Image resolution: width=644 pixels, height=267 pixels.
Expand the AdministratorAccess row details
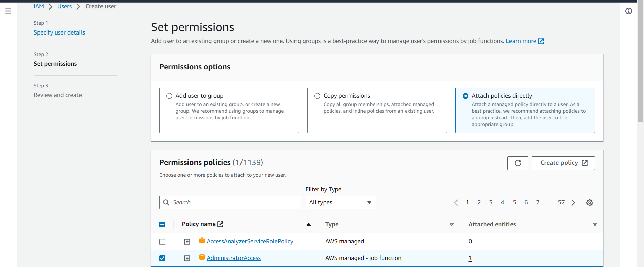coord(187,258)
